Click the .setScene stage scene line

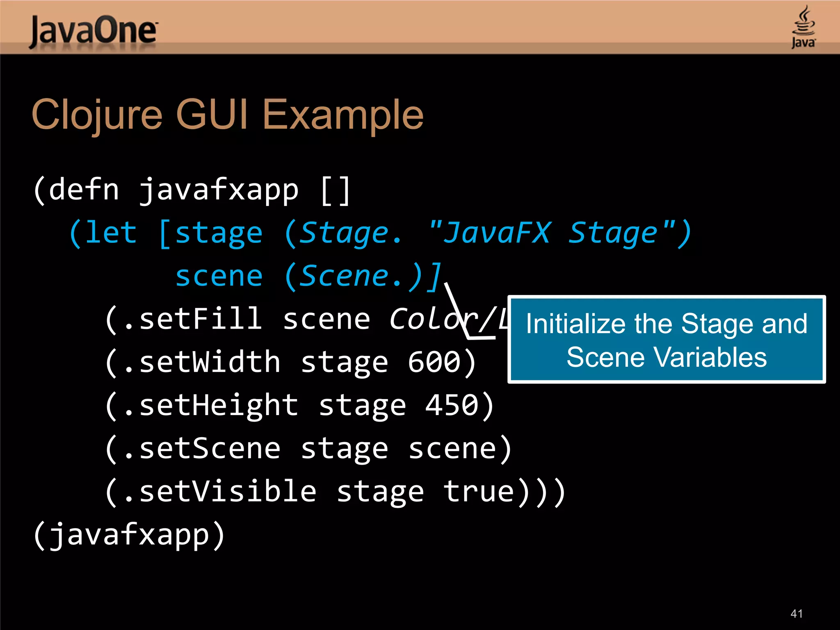[x=309, y=449]
